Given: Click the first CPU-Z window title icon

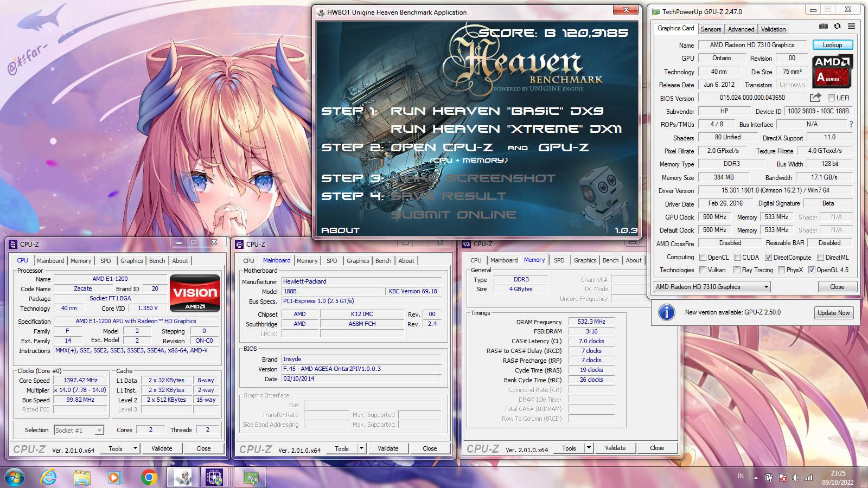Looking at the screenshot, I should [14, 244].
